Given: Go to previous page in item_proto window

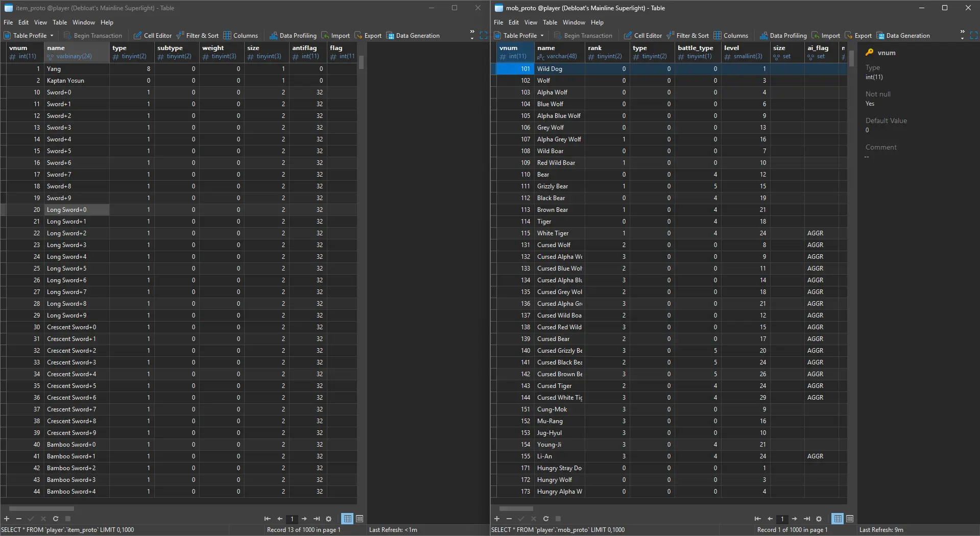Looking at the screenshot, I should coord(280,519).
